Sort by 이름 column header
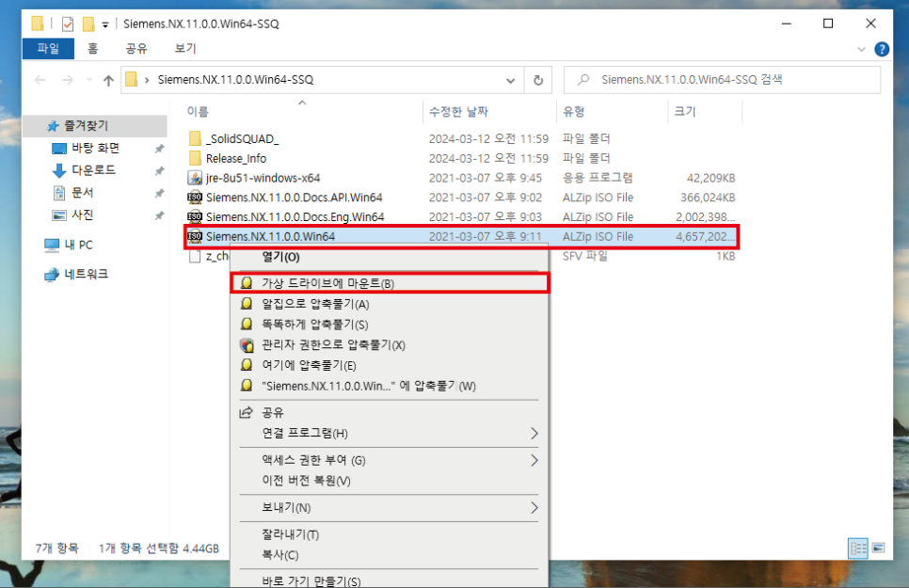Image resolution: width=909 pixels, height=588 pixels. point(198,112)
